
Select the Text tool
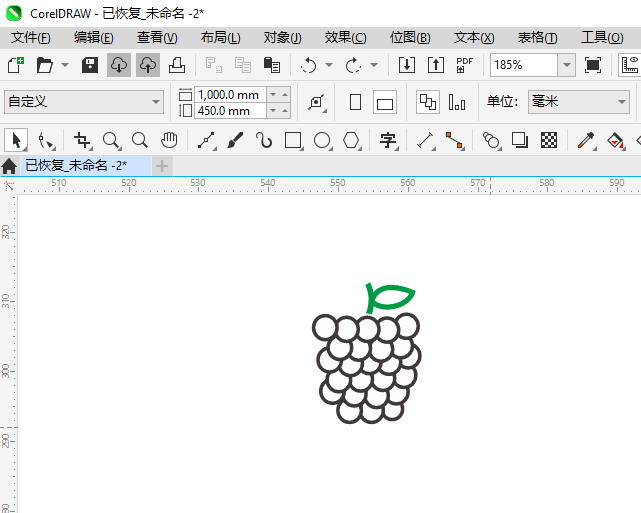pyautogui.click(x=388, y=140)
